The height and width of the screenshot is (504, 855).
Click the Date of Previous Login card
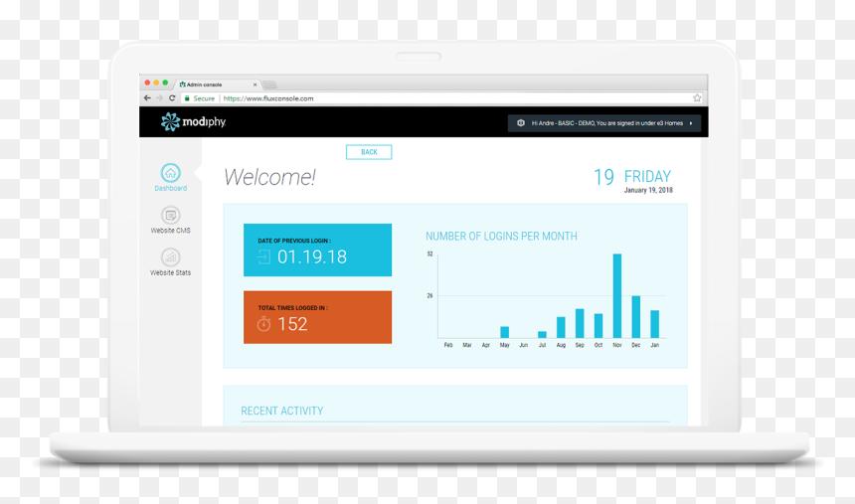(x=317, y=250)
